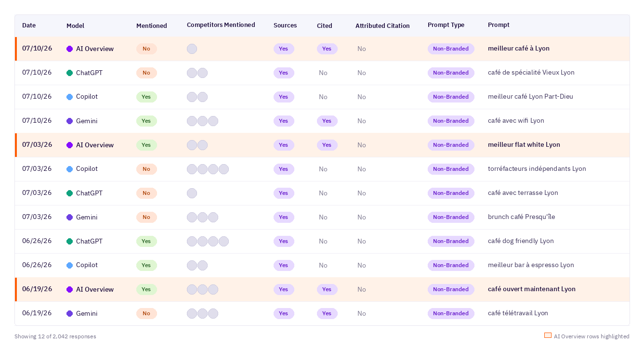This screenshot has height=347, width=644.
Task: Click the ChatGPT green icon in the 07/10/26 row
Action: 69,73
